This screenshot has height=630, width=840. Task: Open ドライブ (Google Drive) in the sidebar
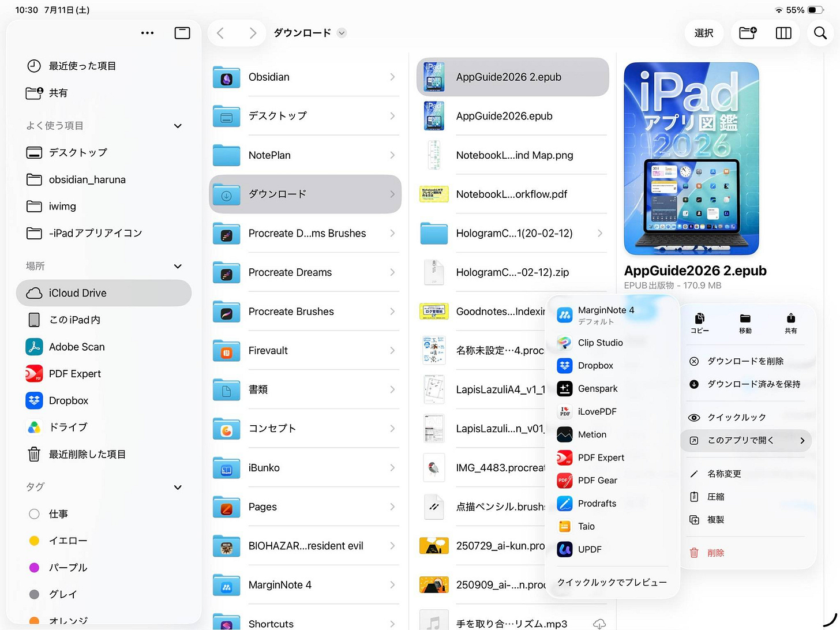(104, 427)
